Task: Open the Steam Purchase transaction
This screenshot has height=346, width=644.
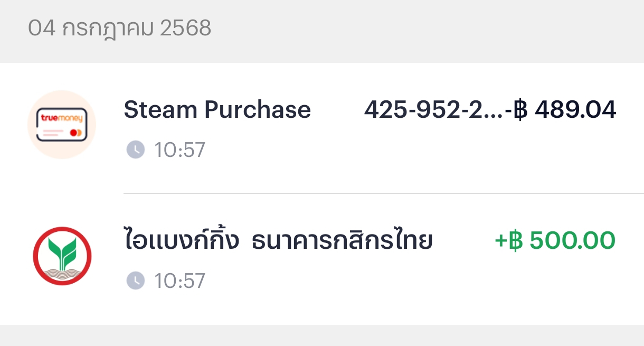Action: click(x=322, y=128)
